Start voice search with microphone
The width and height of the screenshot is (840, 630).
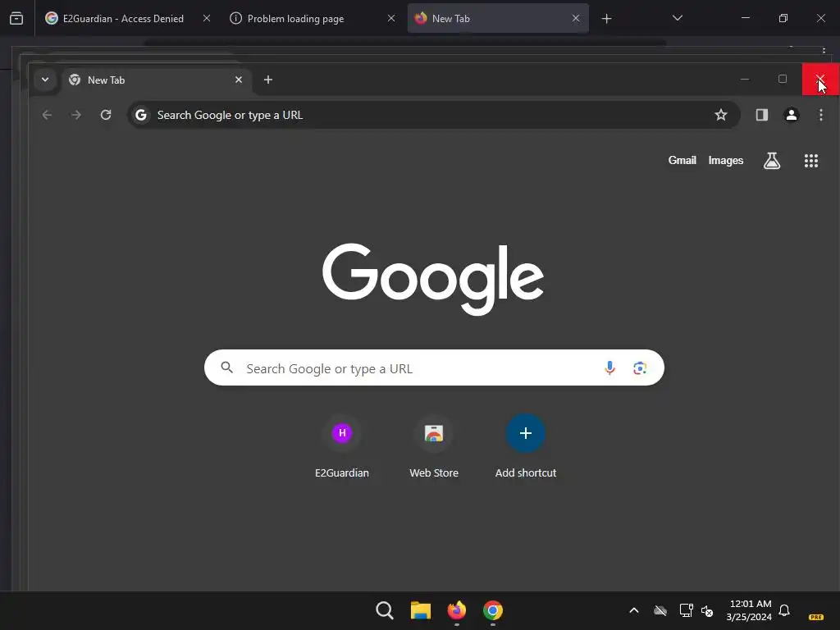[609, 368]
